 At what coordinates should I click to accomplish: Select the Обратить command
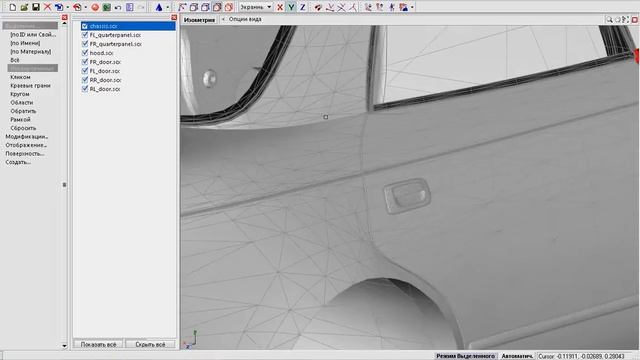coord(23,111)
